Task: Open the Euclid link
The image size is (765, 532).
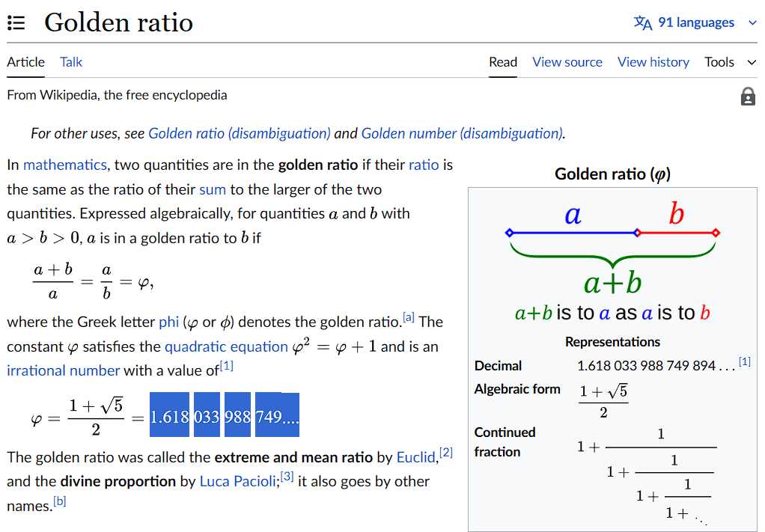Action: [415, 457]
